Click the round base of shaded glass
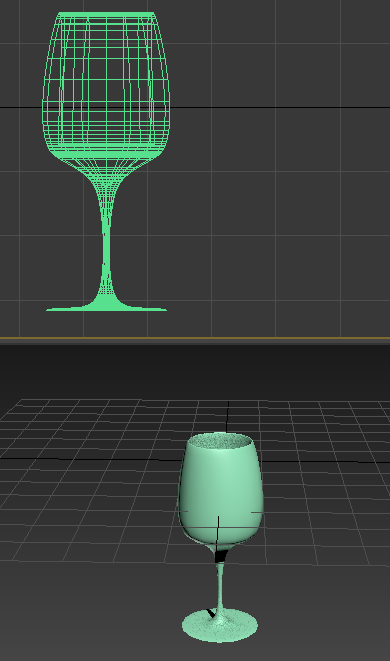The width and height of the screenshot is (390, 661). [x=220, y=626]
